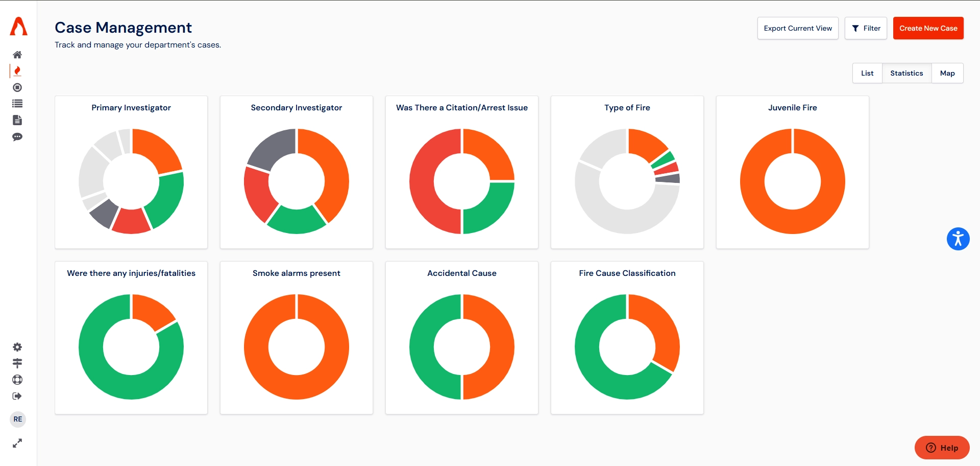Click the sign out icon
Image resolution: width=980 pixels, height=466 pixels.
[x=17, y=396]
